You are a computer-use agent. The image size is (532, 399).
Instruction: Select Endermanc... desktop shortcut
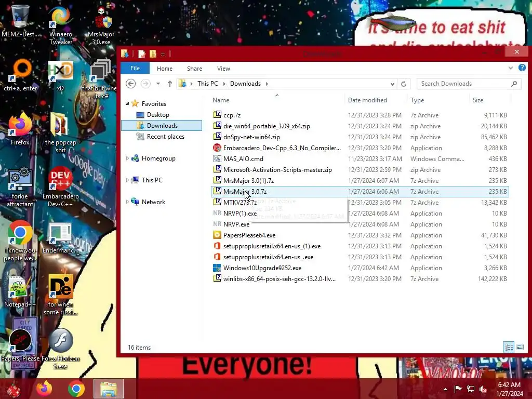pos(60,237)
